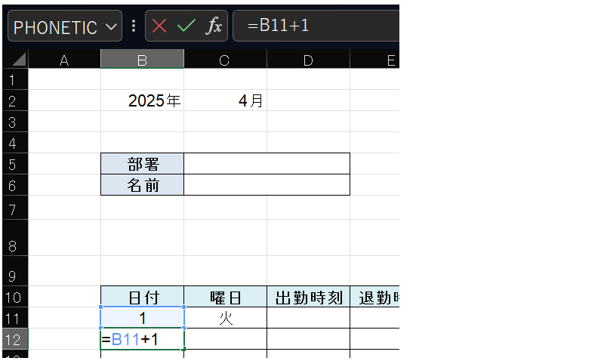Select row 11 header

12,318
